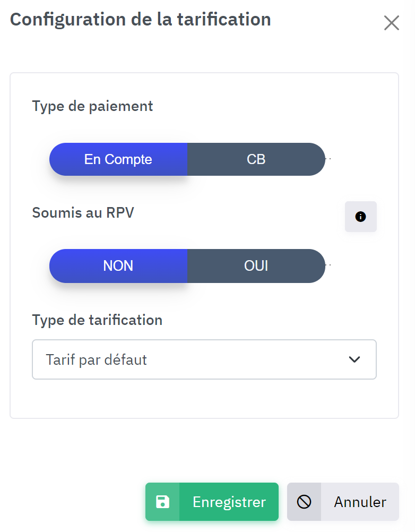Click the RPV information icon
The height and width of the screenshot is (532, 415).
(361, 217)
